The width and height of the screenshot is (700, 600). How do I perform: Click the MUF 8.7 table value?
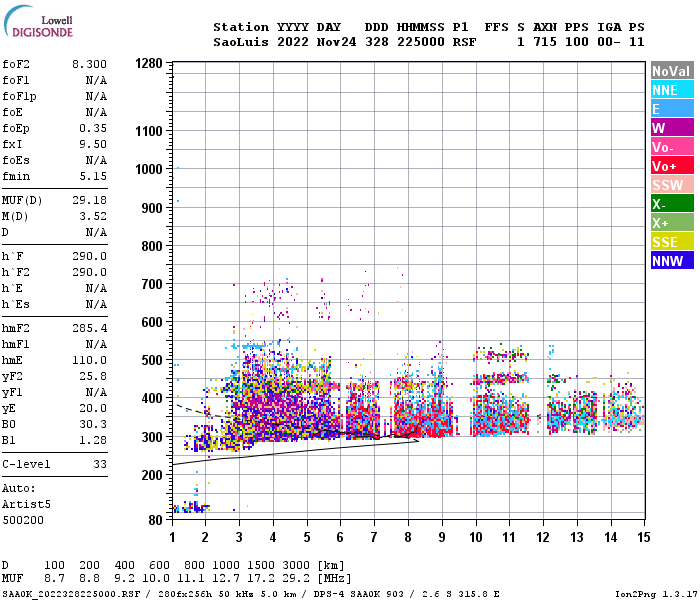54,579
